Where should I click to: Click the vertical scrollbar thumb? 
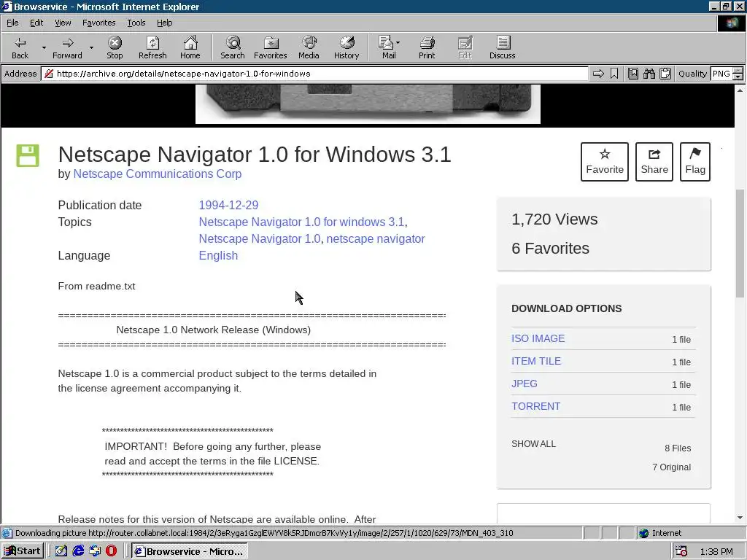point(740,244)
